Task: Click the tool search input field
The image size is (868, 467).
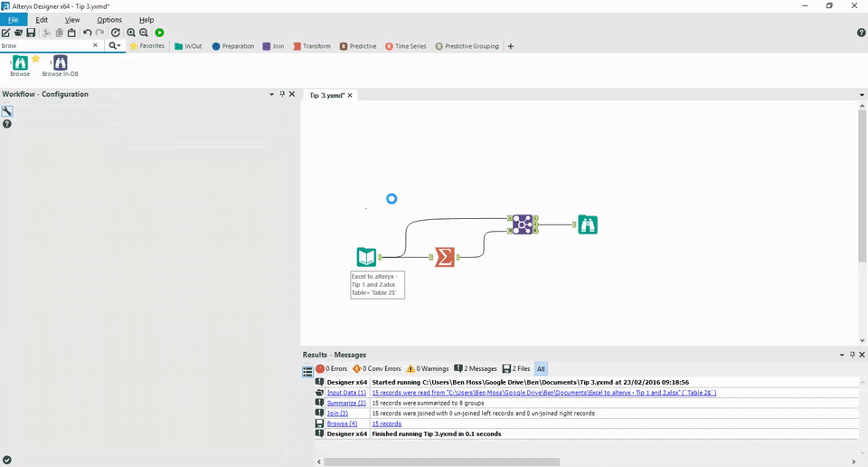Action: pyautogui.click(x=45, y=45)
